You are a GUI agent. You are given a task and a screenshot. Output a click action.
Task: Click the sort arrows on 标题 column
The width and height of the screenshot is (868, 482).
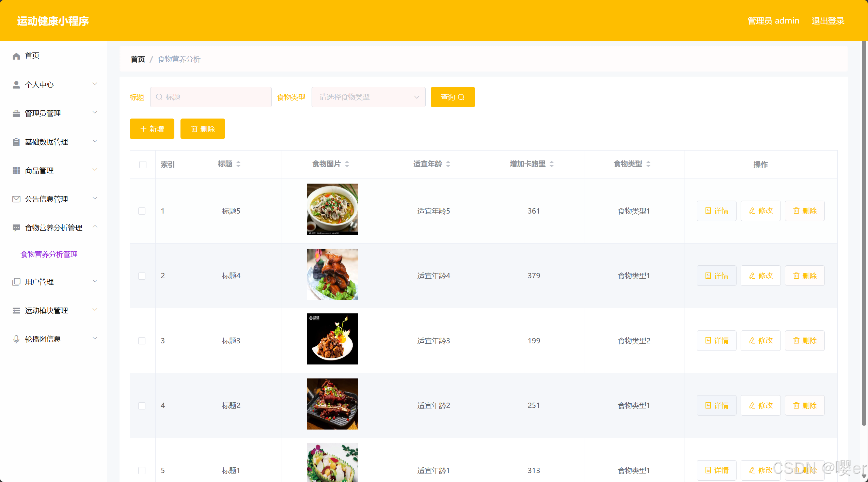tap(238, 164)
